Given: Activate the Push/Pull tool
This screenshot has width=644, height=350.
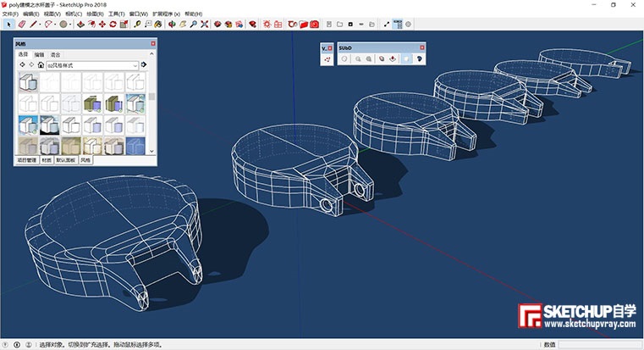Looking at the screenshot, I should [80, 25].
